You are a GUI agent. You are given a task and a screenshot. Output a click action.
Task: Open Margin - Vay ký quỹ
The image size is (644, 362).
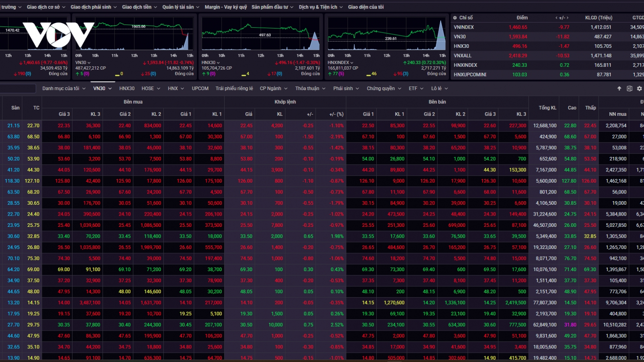[226, 7]
